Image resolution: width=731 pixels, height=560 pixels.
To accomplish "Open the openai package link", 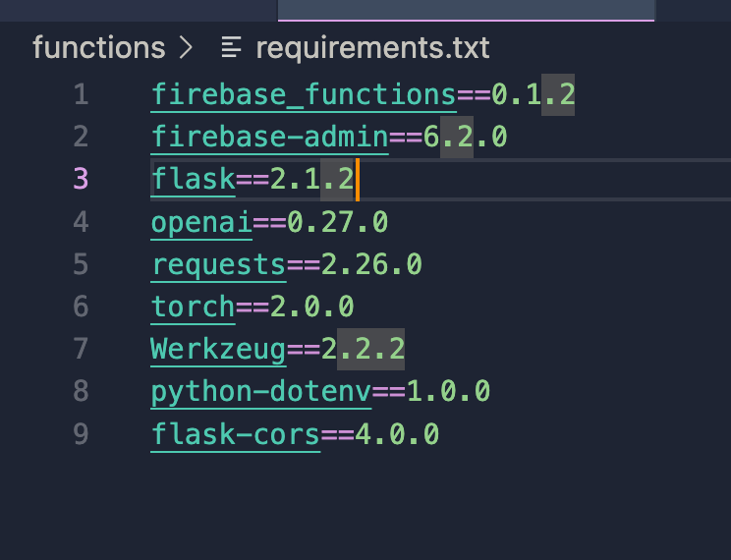I will point(201,222).
